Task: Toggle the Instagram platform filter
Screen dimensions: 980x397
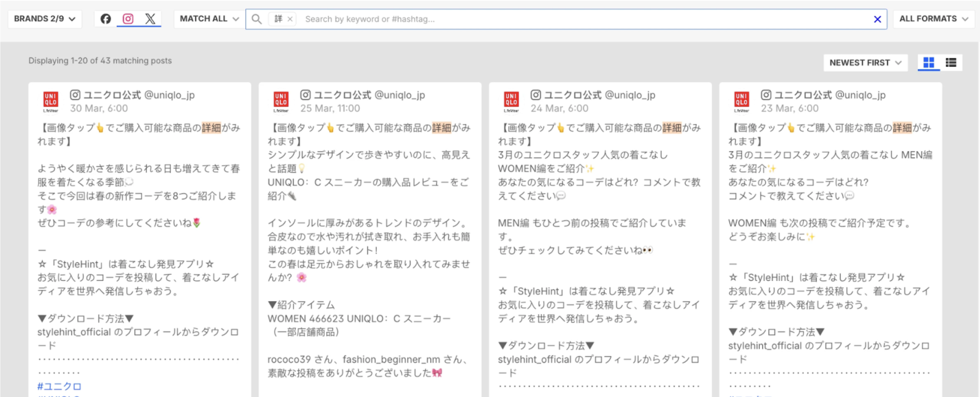Action: [x=128, y=19]
